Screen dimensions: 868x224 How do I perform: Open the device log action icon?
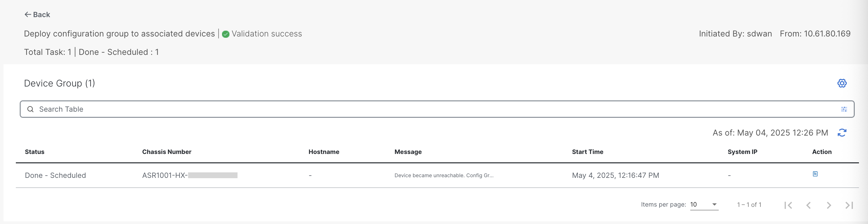pos(815,174)
